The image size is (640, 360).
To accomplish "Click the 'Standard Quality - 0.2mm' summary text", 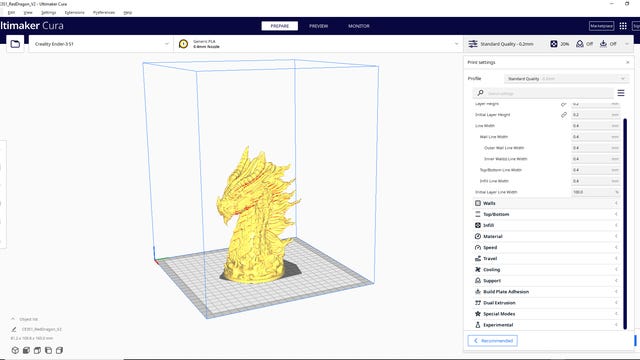I will pos(507,44).
